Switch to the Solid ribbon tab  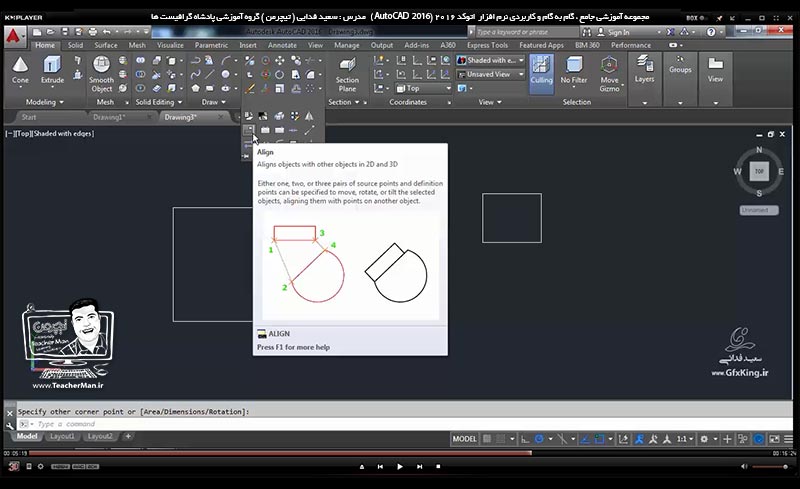point(75,45)
